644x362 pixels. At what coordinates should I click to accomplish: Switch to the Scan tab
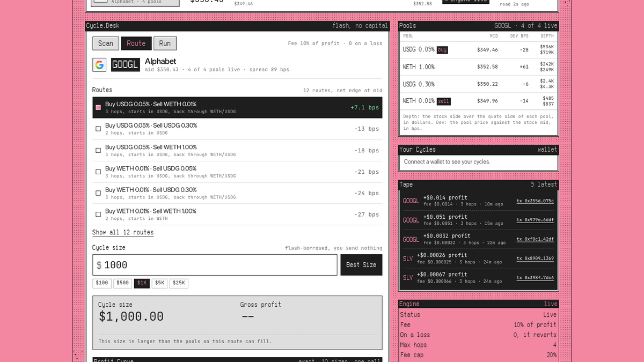tap(106, 43)
